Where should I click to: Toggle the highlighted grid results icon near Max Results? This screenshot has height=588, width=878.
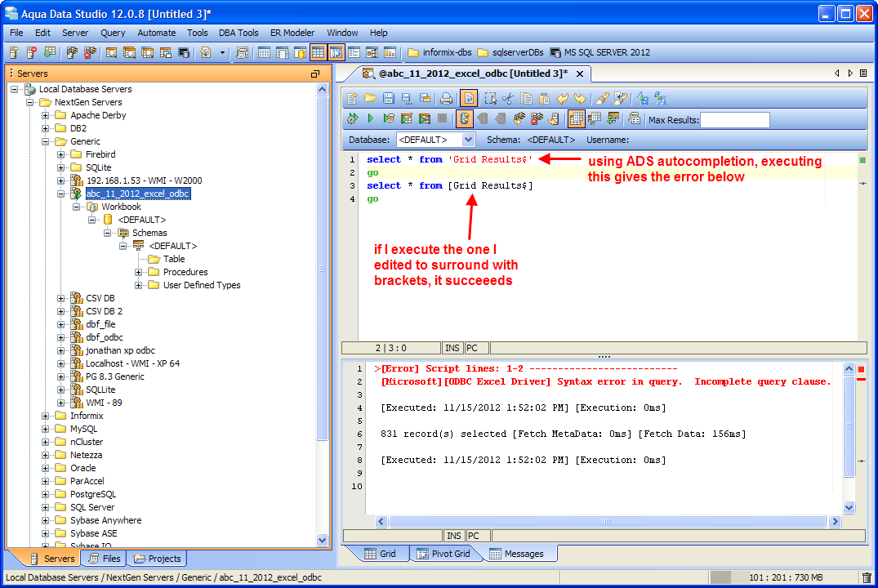576,118
